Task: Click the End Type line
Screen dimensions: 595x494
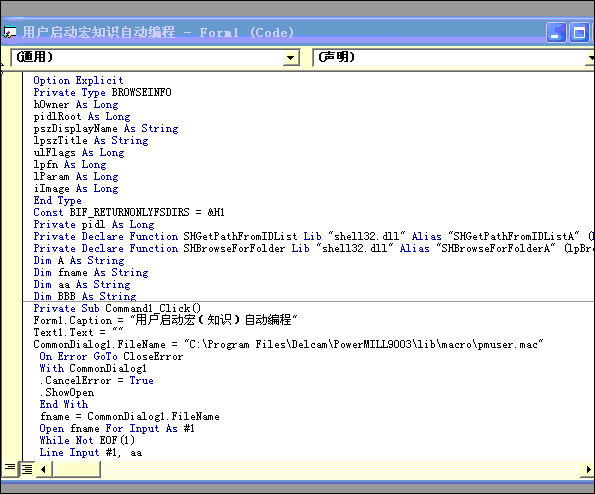Action: coord(57,201)
